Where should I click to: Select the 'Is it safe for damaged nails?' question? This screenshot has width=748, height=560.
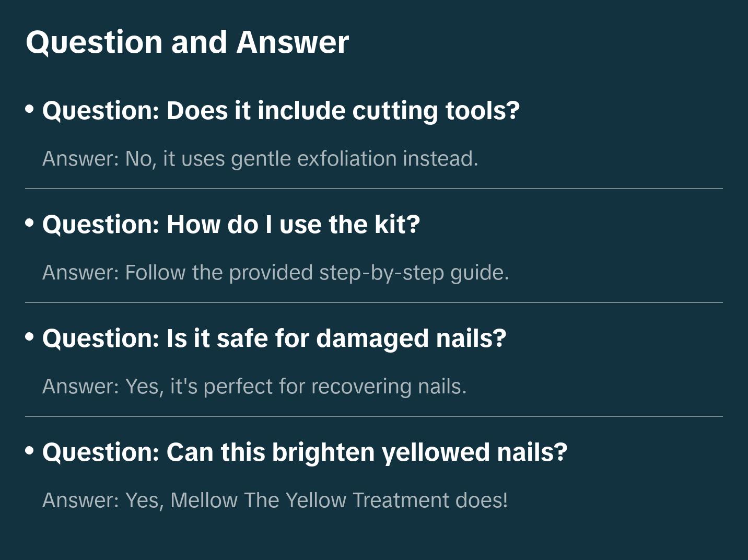click(x=274, y=339)
